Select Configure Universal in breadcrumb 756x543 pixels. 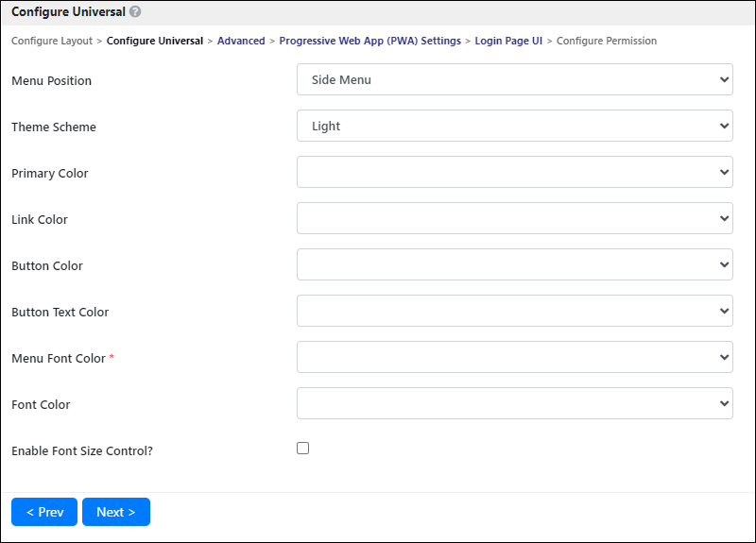(155, 41)
